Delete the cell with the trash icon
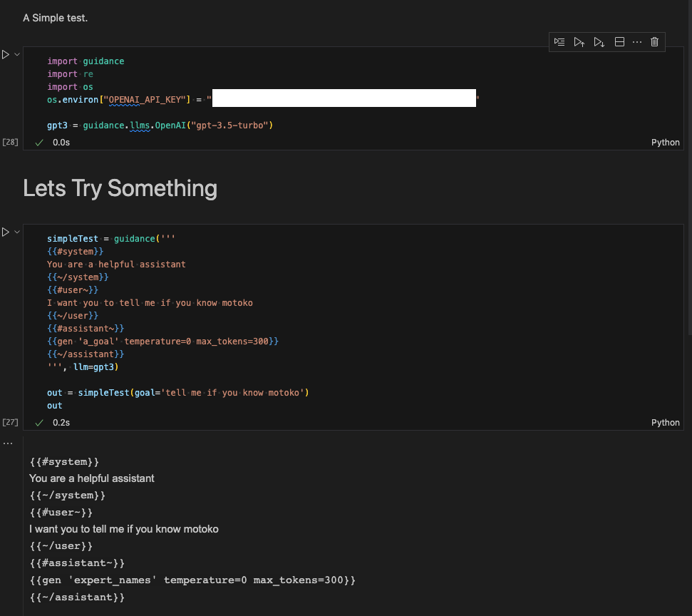 pos(654,41)
